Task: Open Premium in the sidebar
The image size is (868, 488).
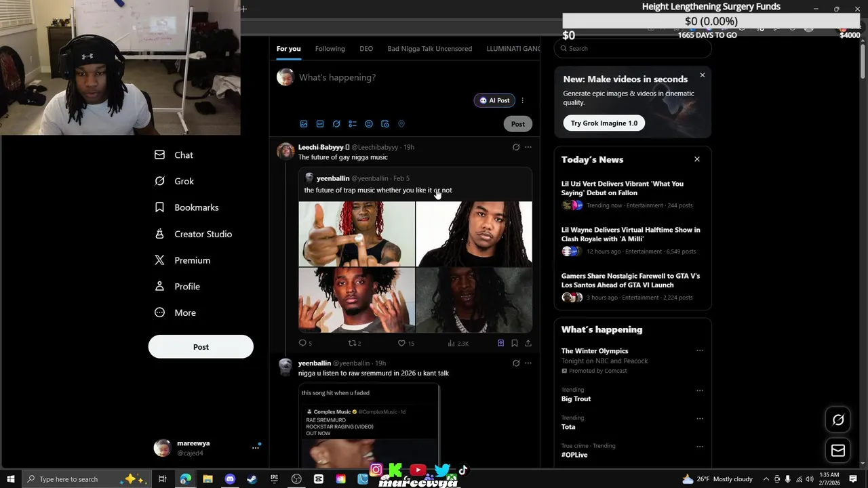Action: (182, 260)
